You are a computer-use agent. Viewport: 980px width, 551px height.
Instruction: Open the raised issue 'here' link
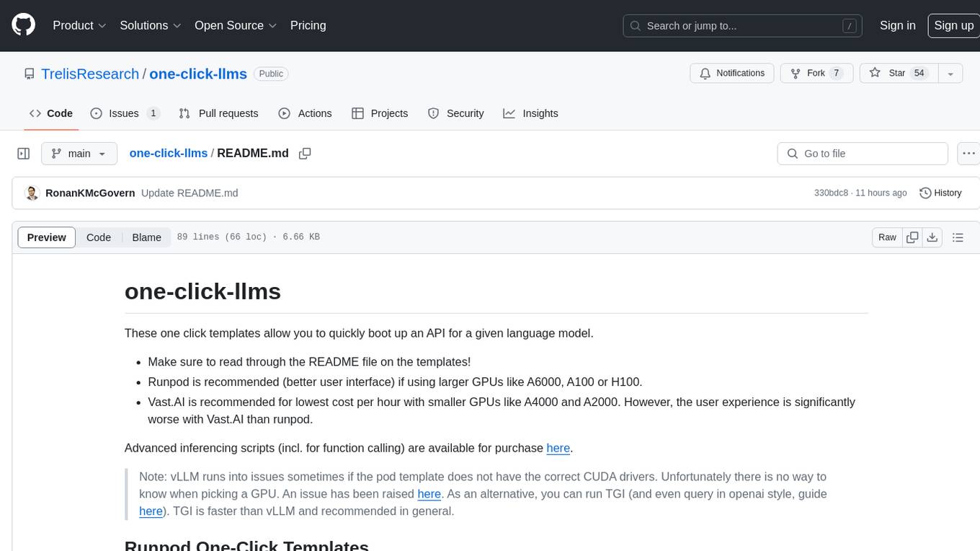(x=429, y=494)
